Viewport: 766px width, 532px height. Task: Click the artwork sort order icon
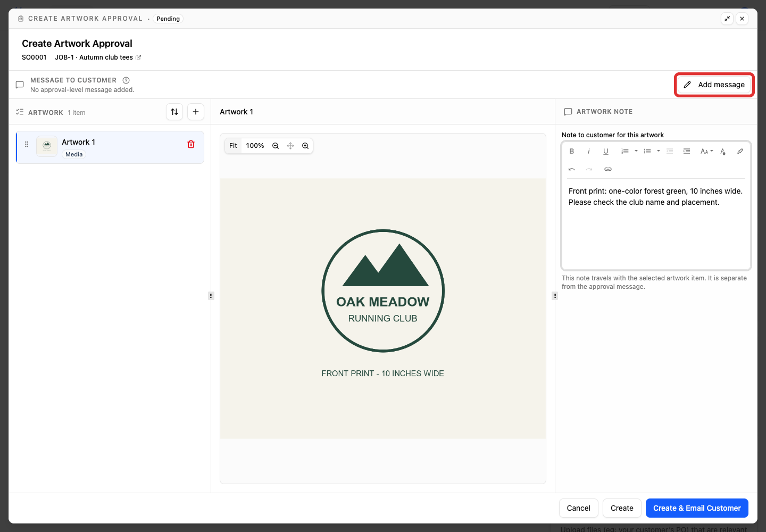pos(174,112)
